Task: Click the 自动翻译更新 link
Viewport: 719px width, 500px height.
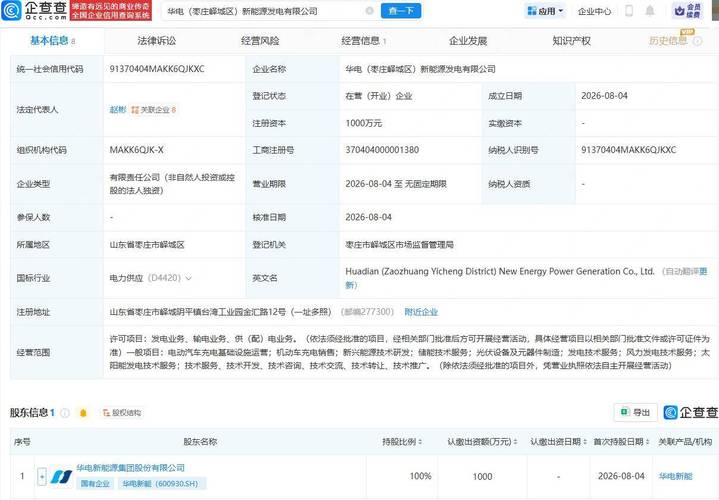Action: [x=526, y=278]
